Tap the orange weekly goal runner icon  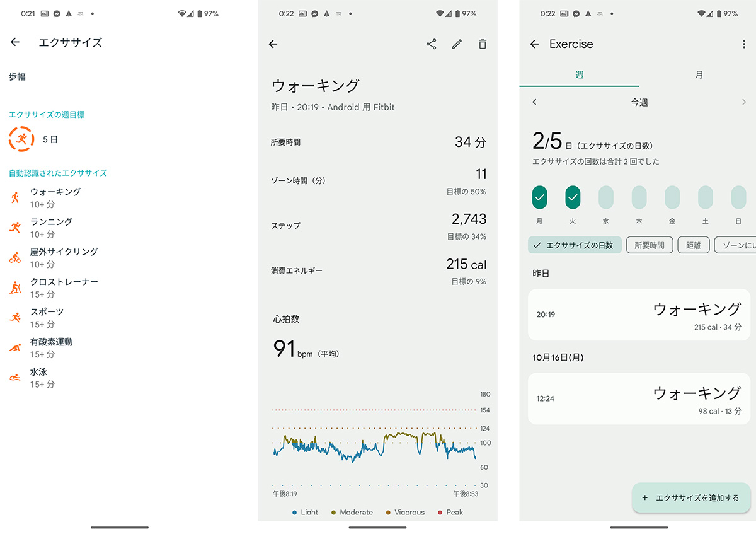coord(21,139)
